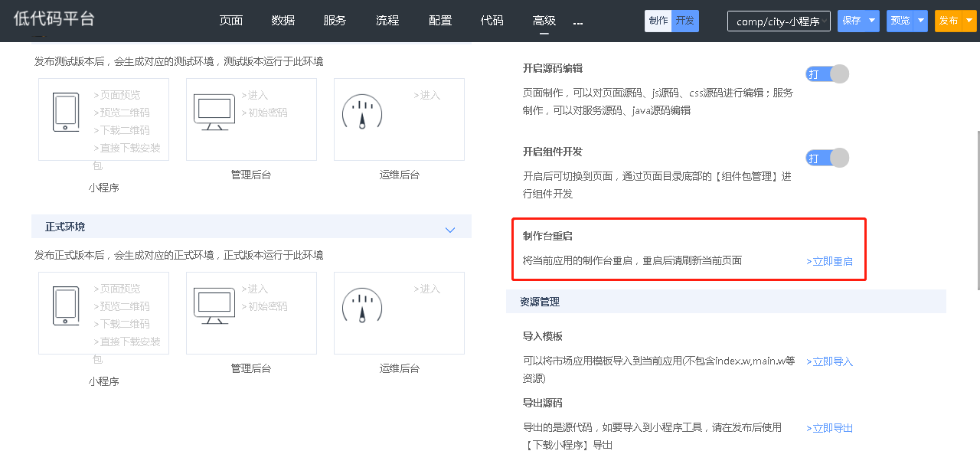Click the production environment admin backend monitor icon
This screenshot has height=451, width=980.
pyautogui.click(x=214, y=306)
